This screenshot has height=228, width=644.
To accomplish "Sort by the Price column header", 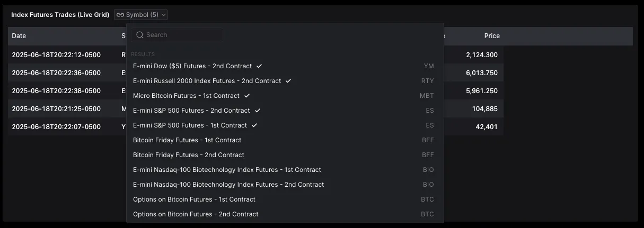I will 491,36.
